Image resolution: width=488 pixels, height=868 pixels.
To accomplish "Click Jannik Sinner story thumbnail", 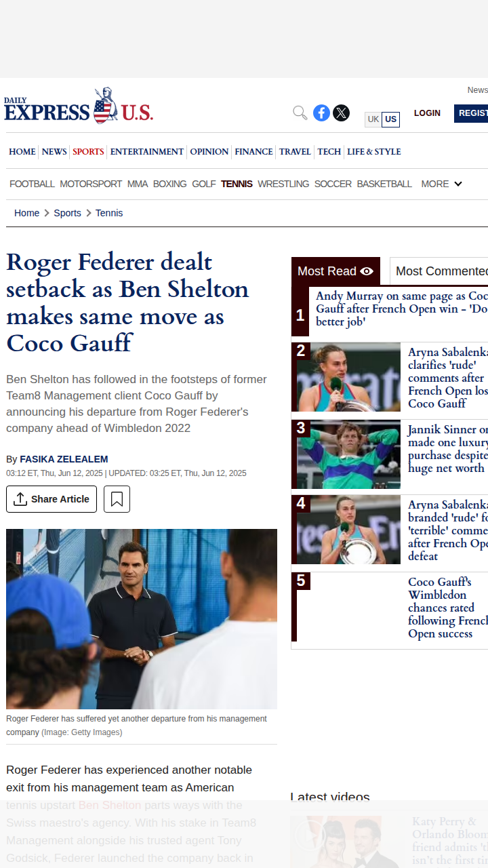I will click(348, 454).
